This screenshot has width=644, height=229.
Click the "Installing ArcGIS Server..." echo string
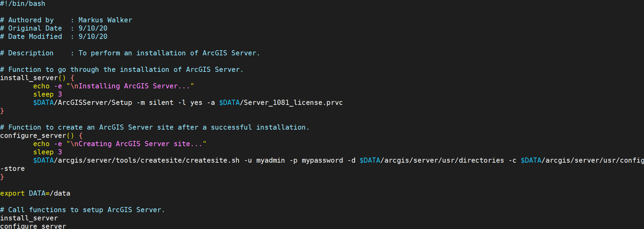(x=130, y=86)
